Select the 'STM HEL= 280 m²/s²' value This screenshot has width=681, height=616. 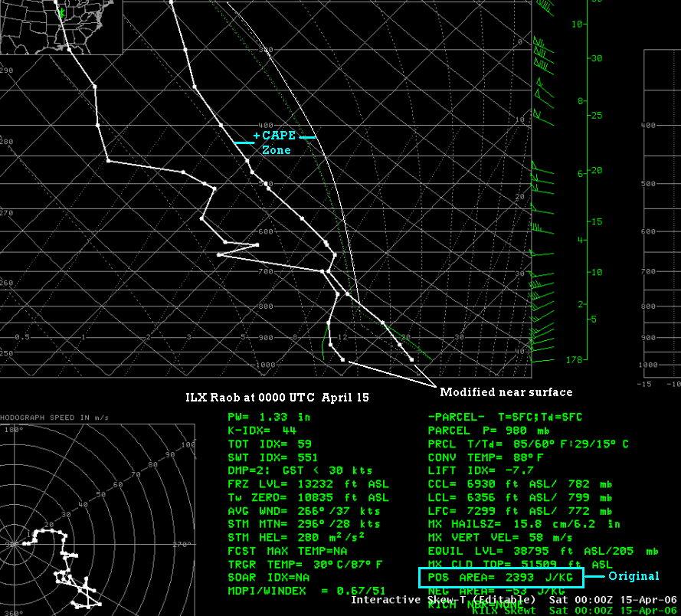(x=296, y=537)
